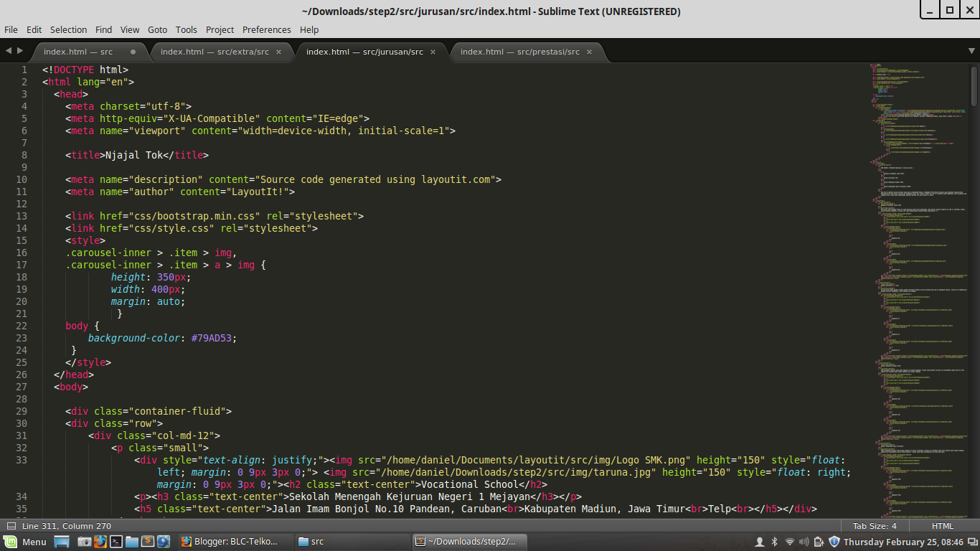Close the index.html — src/extra/src tab
The height and width of the screenshot is (551, 980).
[279, 52]
